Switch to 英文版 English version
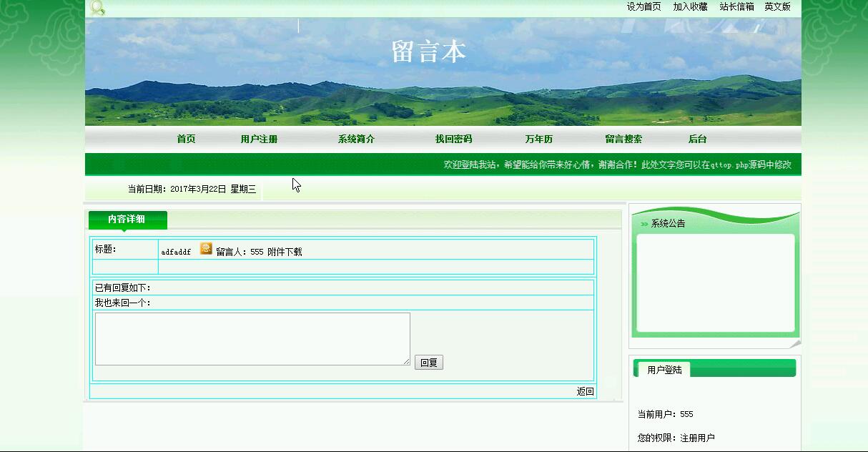Viewport: 868px width, 452px height. pos(777,6)
